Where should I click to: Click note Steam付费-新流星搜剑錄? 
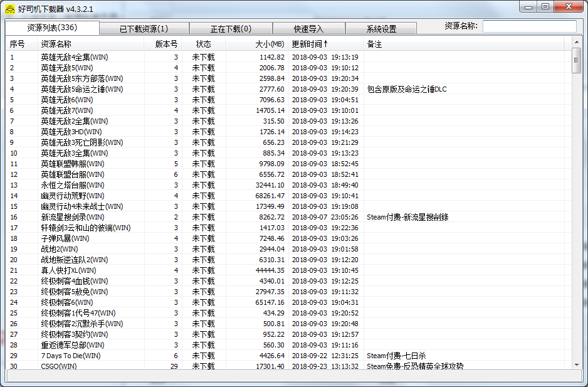pos(407,217)
